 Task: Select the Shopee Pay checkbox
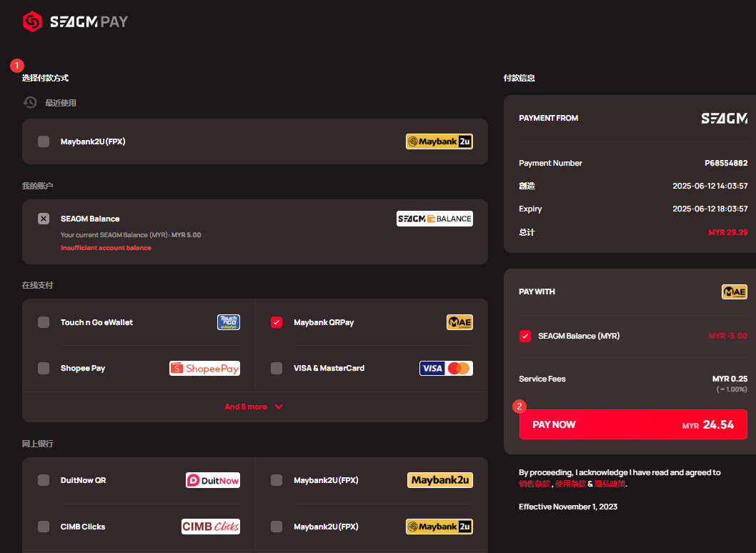(44, 369)
